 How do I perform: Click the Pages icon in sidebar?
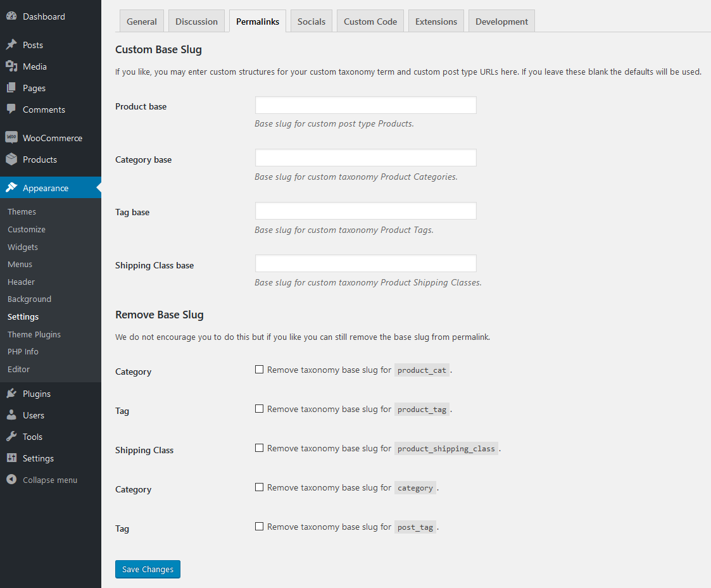pyautogui.click(x=11, y=87)
